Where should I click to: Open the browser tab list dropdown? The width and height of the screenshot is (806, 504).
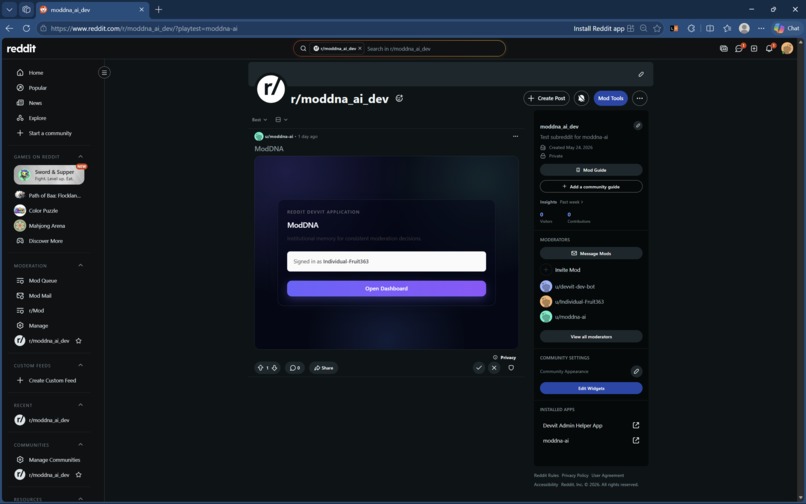pos(9,9)
